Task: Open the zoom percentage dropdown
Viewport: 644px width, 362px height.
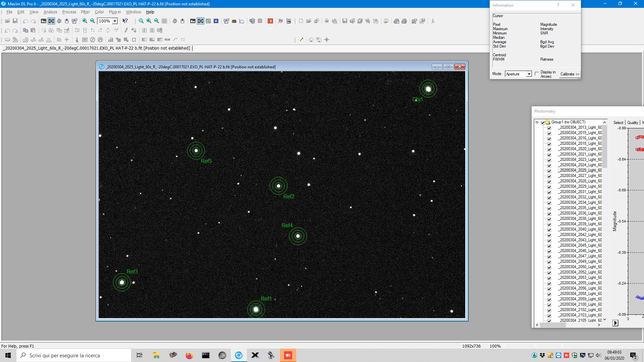Action: tap(115, 21)
